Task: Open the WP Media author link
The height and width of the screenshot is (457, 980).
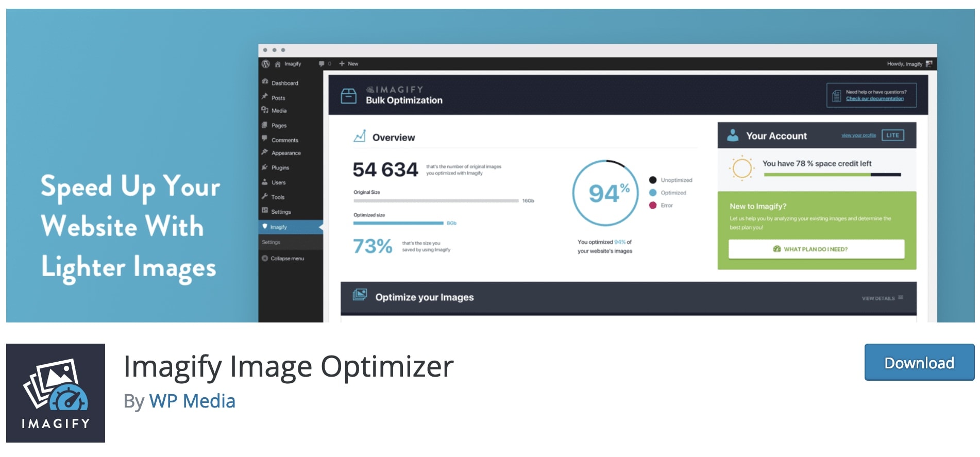Action: 192,401
